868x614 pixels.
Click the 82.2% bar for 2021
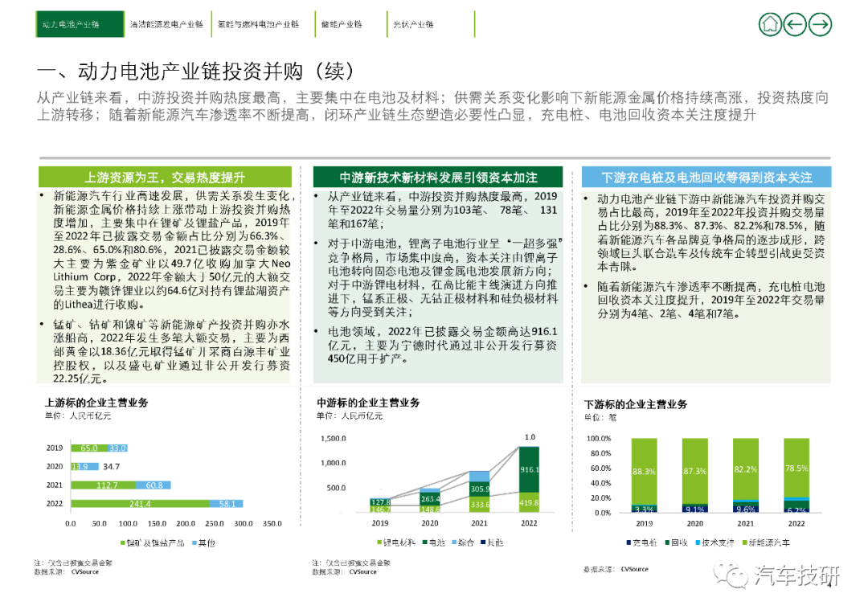[x=746, y=469]
